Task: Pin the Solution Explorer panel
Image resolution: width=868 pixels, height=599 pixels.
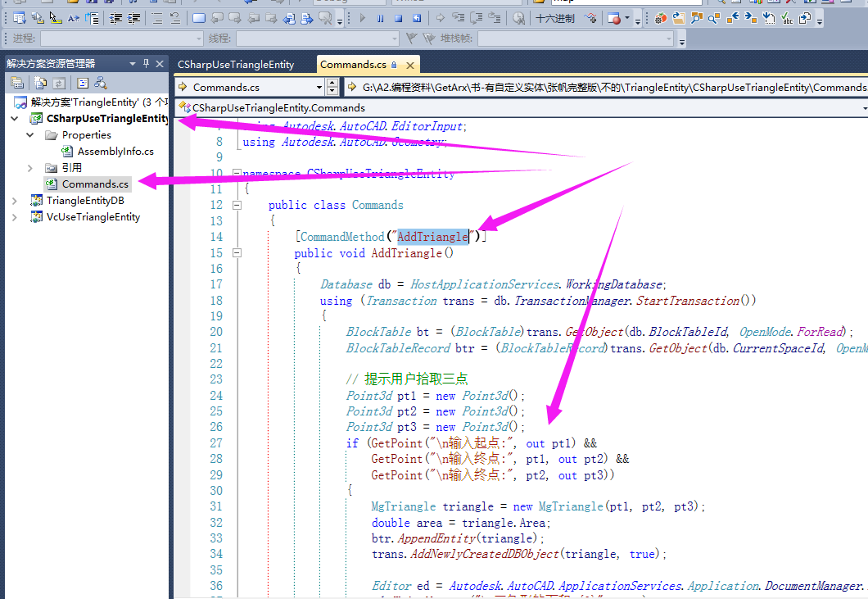Action: pos(146,64)
